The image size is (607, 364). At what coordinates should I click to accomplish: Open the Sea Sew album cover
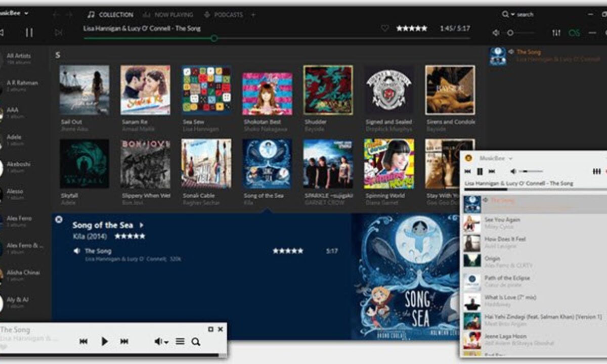pyautogui.click(x=206, y=90)
